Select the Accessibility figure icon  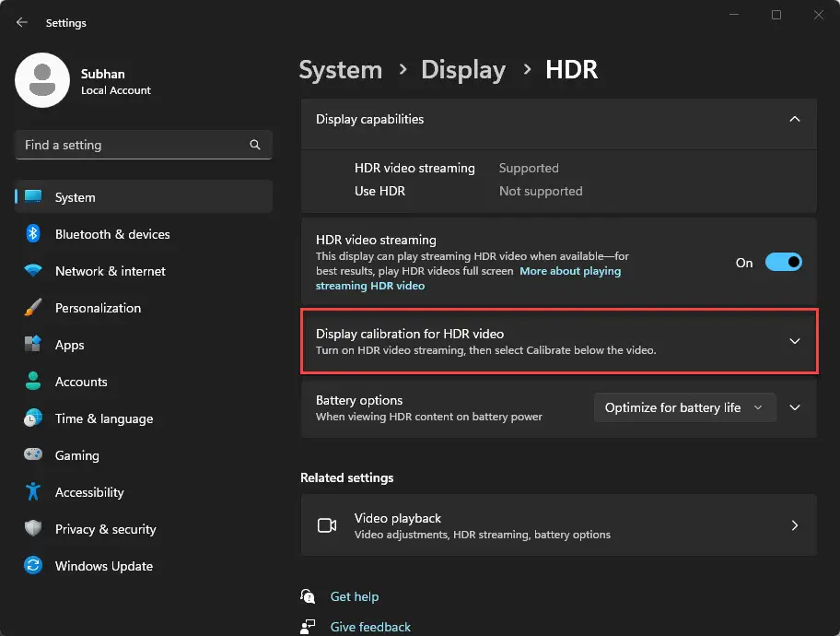coord(34,492)
